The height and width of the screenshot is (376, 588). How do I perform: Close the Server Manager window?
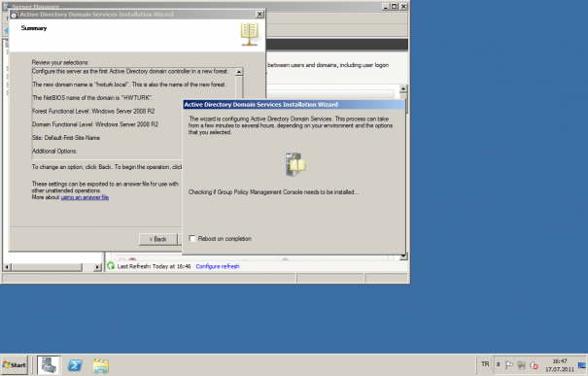(x=403, y=7)
